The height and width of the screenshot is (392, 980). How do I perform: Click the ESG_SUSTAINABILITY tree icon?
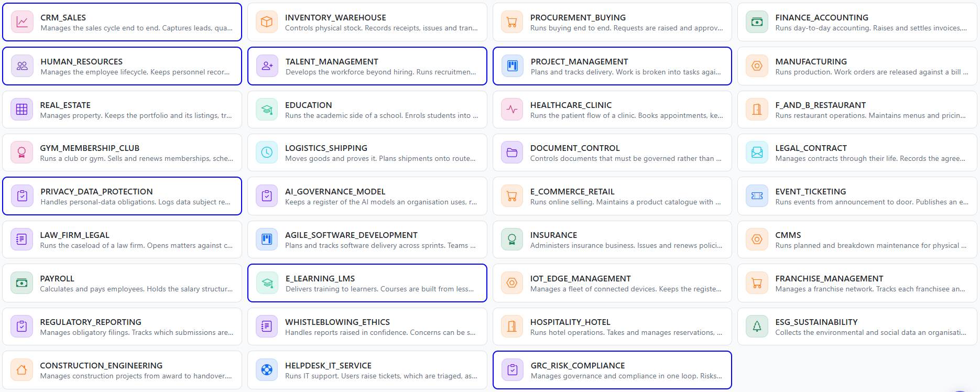(757, 326)
